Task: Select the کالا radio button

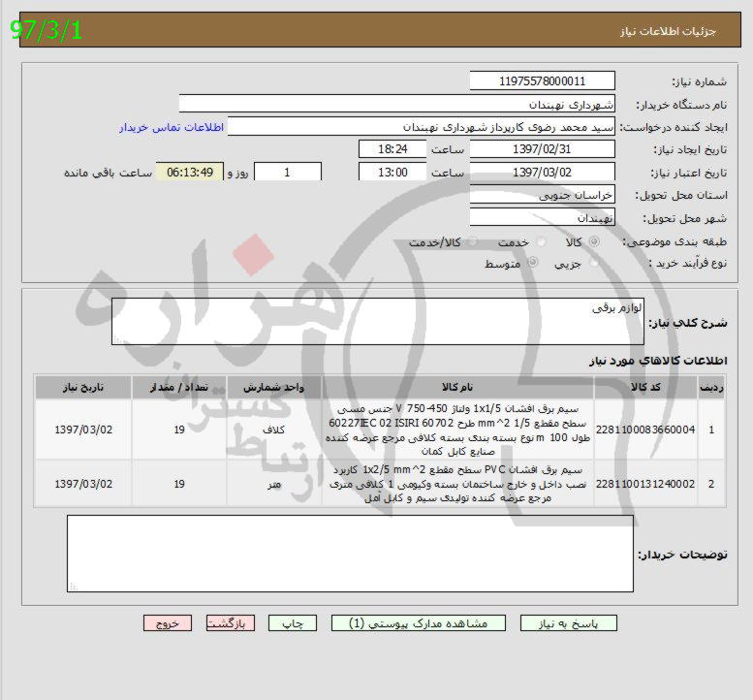Action: (594, 241)
